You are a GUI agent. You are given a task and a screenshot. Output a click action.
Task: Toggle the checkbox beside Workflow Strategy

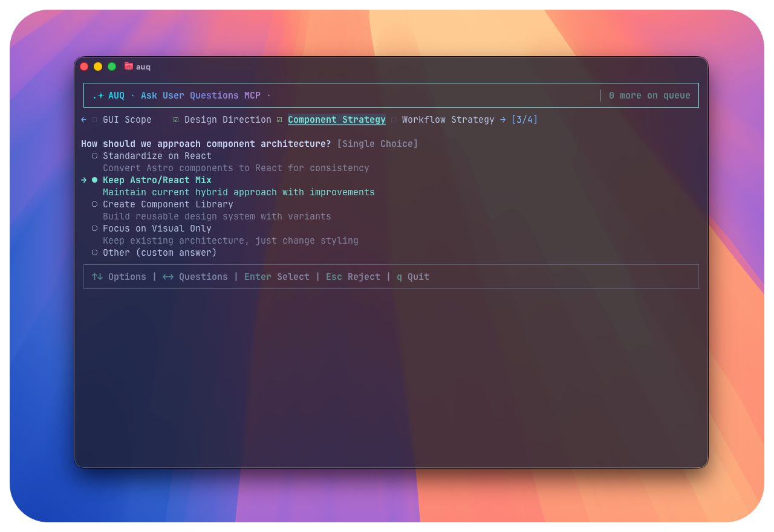(x=394, y=119)
